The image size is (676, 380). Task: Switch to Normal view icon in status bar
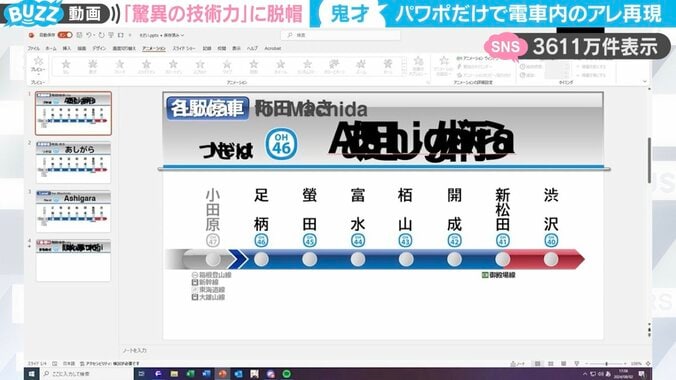point(537,364)
